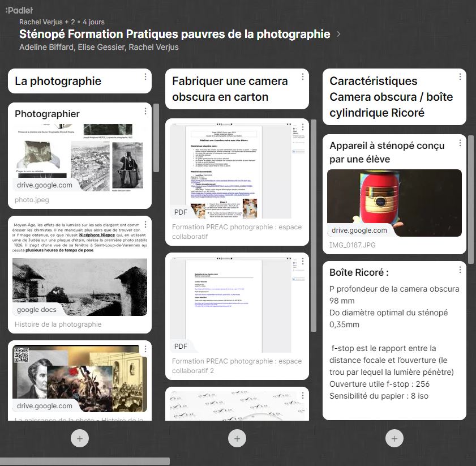Open three-dot menu on the Boîte Ricoré card
This screenshot has width=476, height=466.
(460, 270)
